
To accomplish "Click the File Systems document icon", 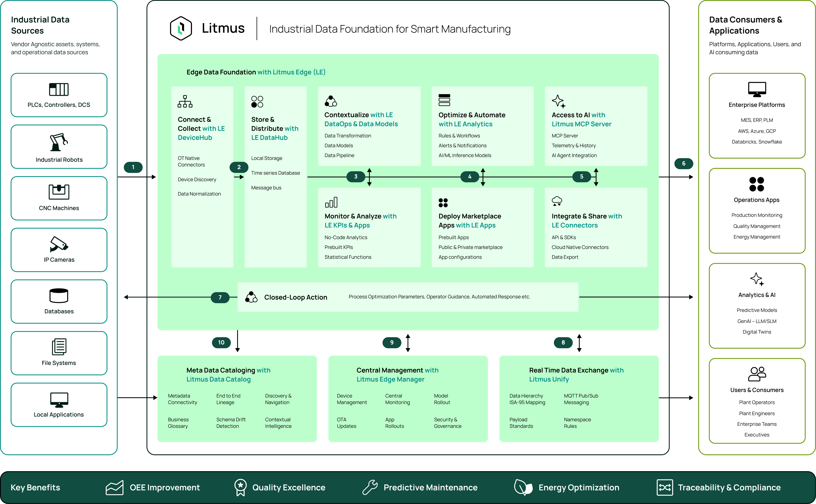I will [59, 347].
